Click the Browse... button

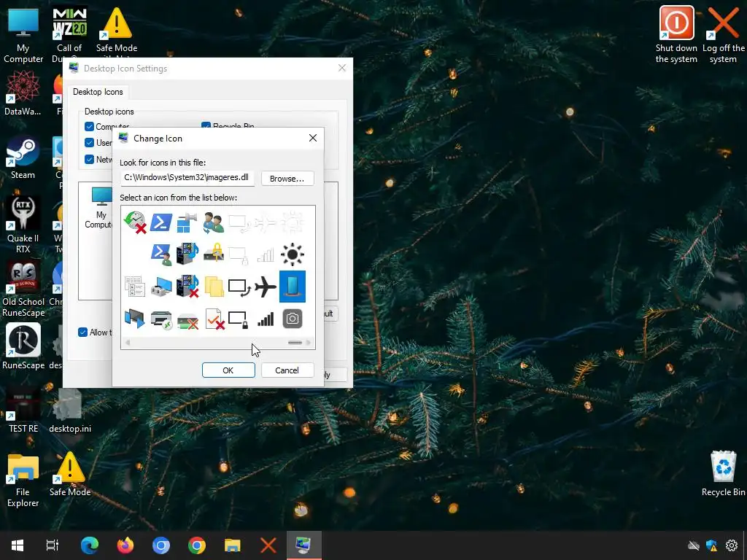[x=287, y=179]
